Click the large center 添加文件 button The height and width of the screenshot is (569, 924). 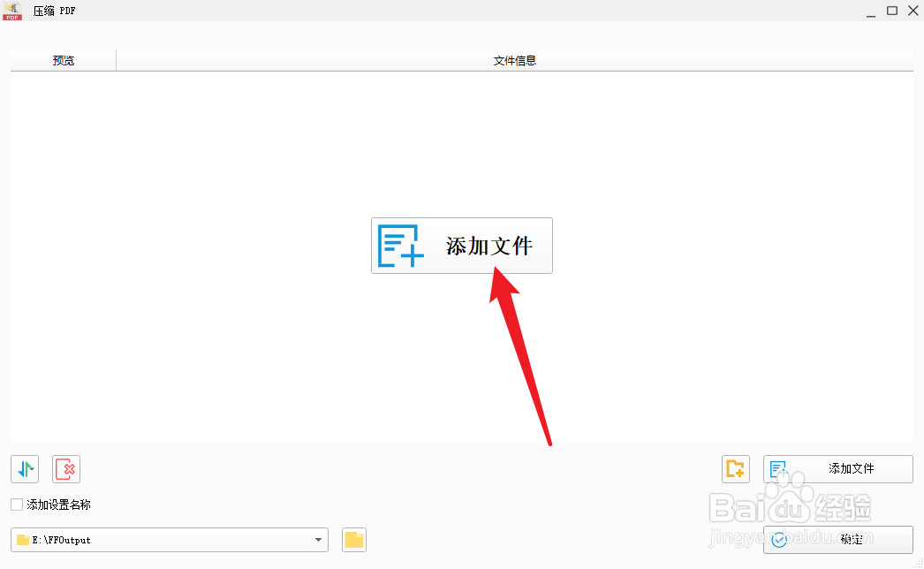pyautogui.click(x=461, y=246)
